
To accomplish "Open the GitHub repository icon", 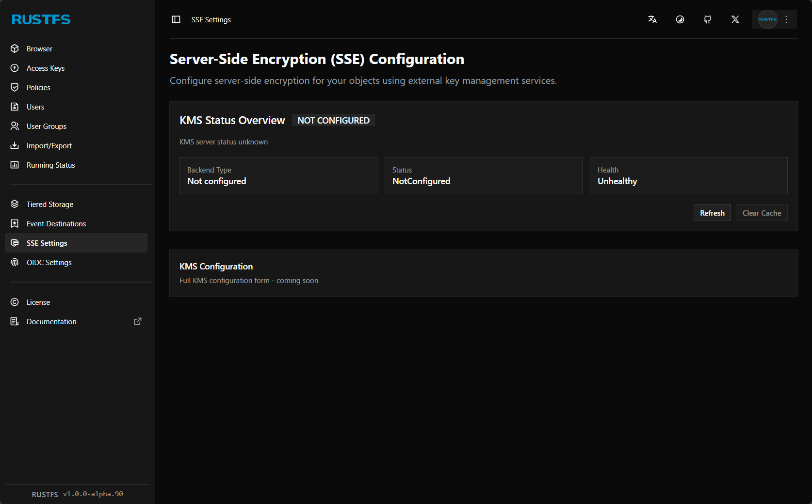I will [x=708, y=19].
